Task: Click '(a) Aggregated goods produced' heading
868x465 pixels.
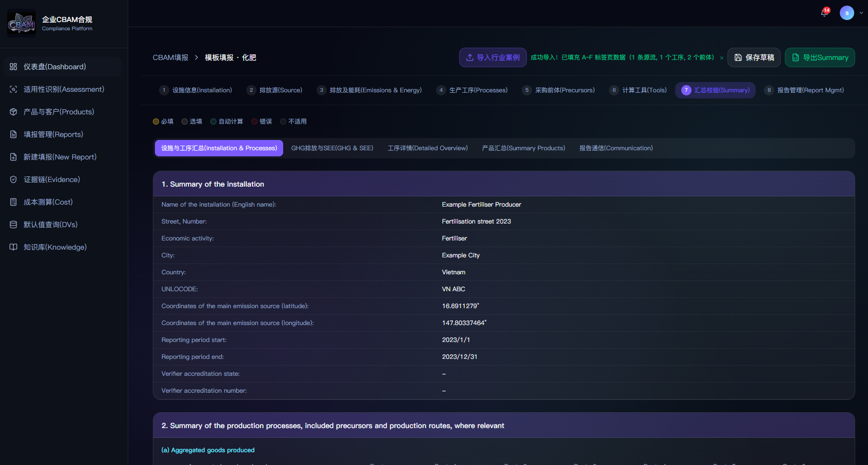Action: tap(208, 450)
